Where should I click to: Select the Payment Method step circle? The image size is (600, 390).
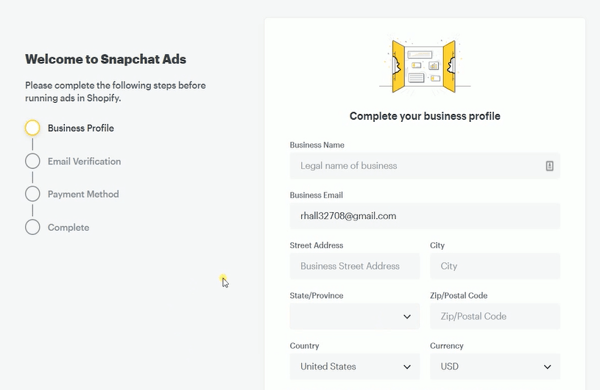33,194
